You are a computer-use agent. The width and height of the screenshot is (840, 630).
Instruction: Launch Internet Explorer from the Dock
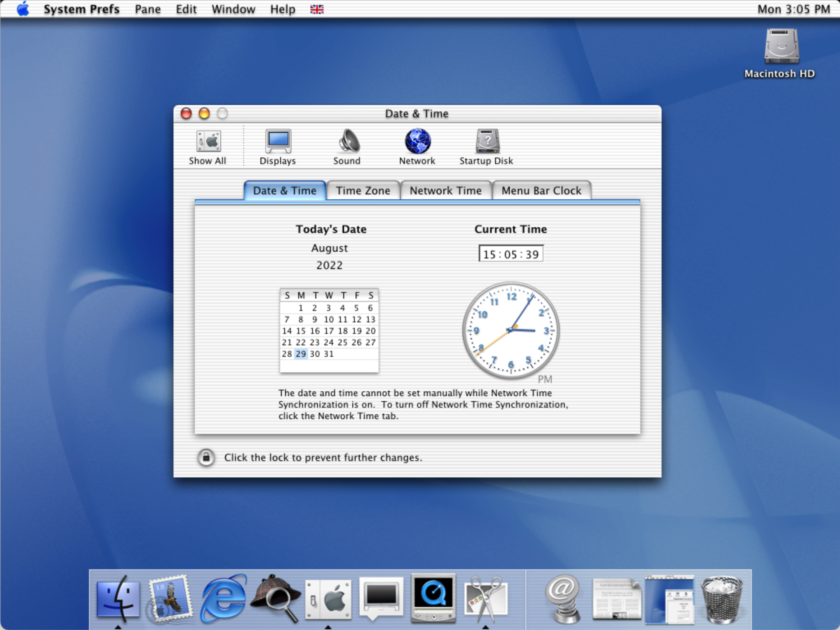(223, 598)
